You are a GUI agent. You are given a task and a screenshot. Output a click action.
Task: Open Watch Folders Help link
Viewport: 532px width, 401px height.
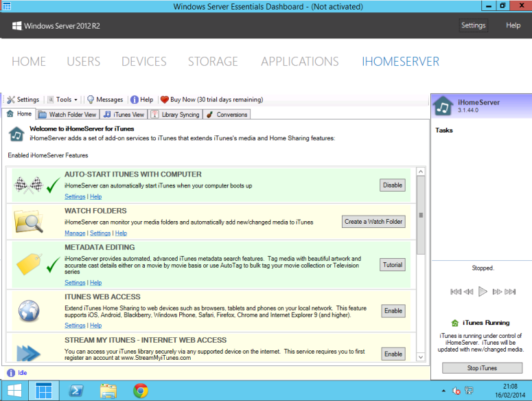tap(121, 233)
